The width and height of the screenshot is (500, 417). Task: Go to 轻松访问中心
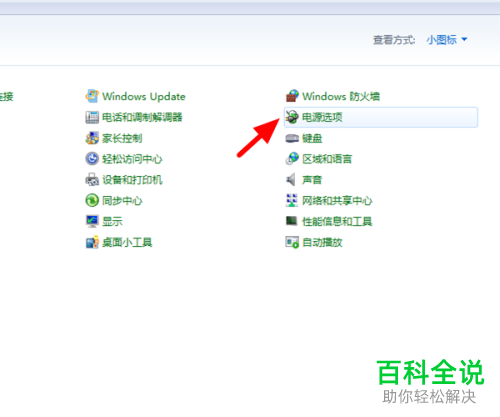[x=132, y=159]
